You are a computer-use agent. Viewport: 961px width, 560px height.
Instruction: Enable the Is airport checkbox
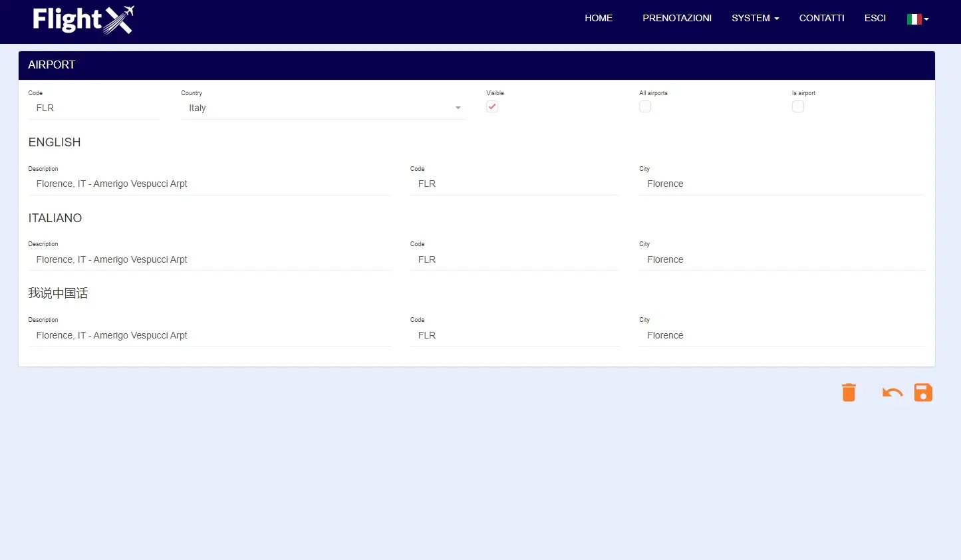[x=797, y=106]
